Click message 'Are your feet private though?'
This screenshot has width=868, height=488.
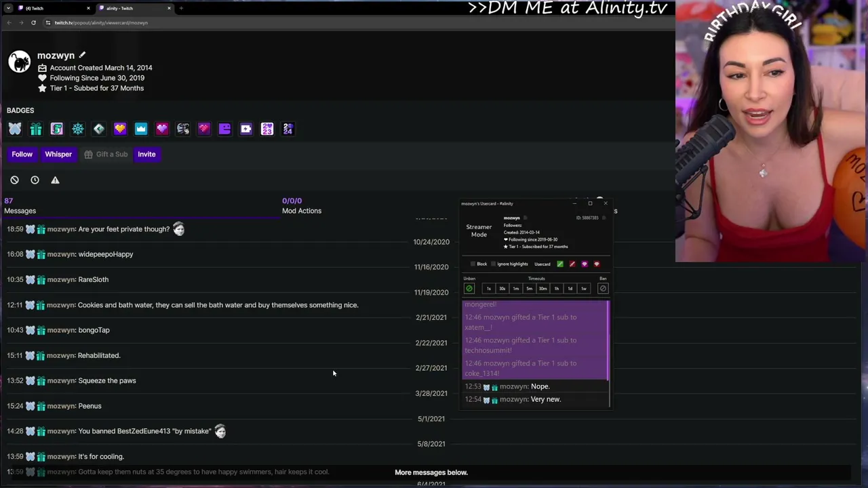point(123,229)
